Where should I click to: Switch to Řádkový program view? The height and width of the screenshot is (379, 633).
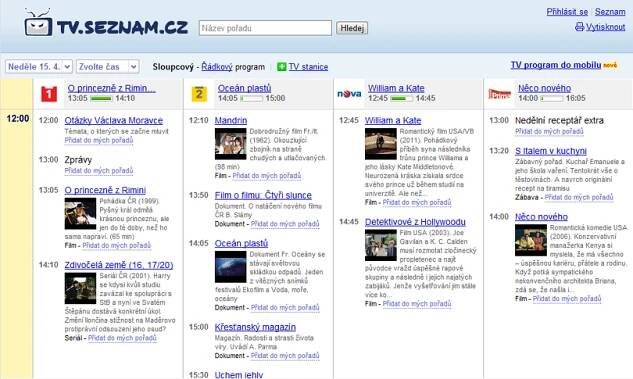217,67
